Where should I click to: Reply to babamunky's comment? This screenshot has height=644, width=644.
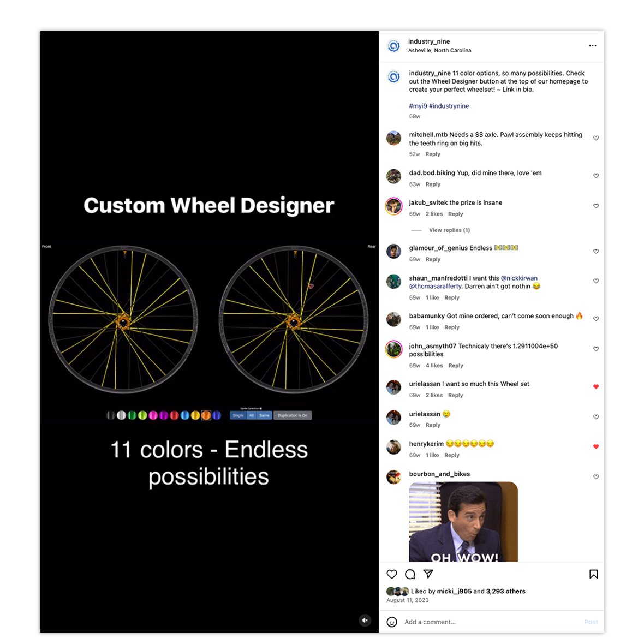coord(452,327)
